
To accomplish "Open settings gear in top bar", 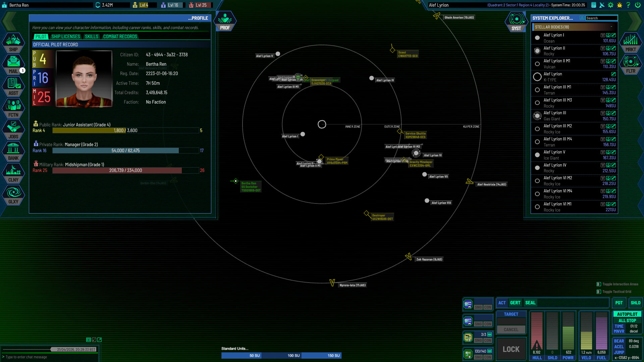I will click(x=610, y=5).
